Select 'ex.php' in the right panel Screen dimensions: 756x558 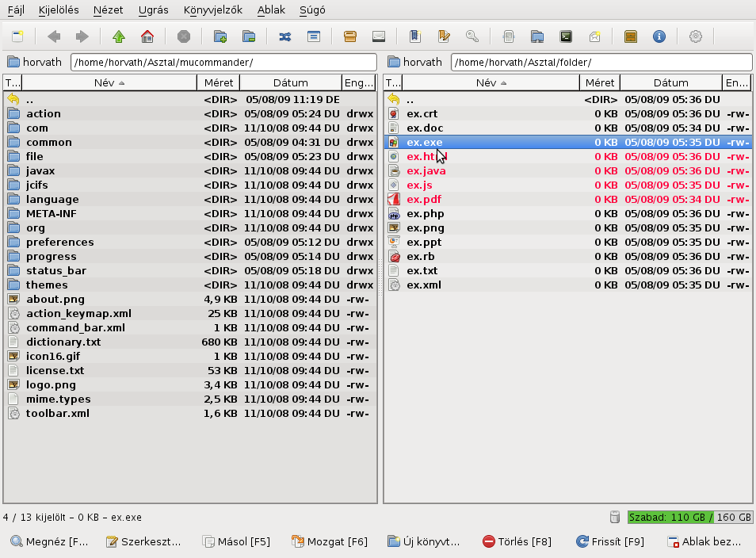pos(568,214)
